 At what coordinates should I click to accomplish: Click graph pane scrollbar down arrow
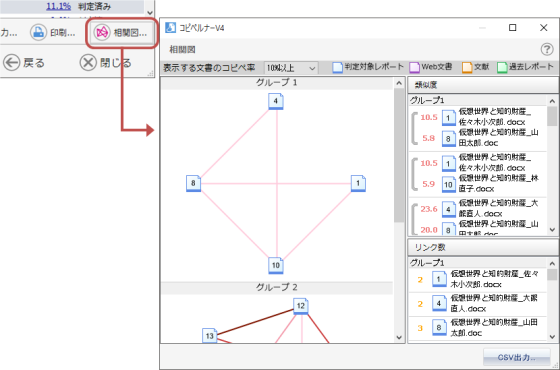click(x=399, y=338)
